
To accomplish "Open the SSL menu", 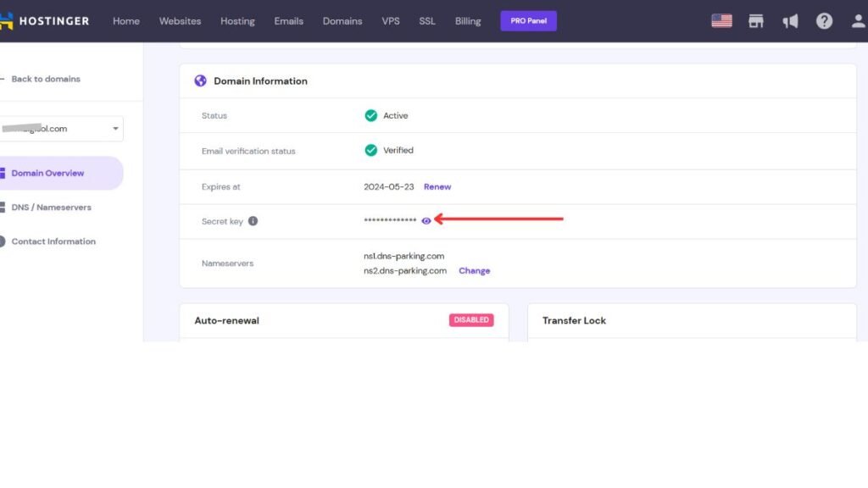I will click(x=427, y=21).
